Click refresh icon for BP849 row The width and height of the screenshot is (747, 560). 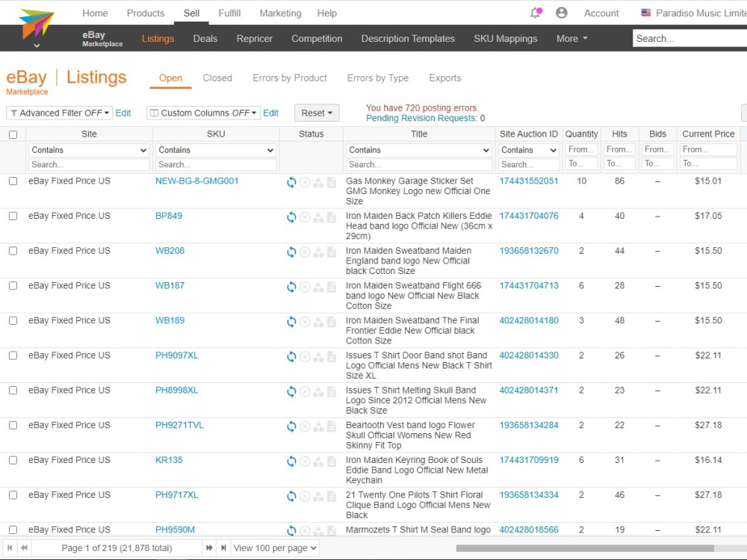pyautogui.click(x=291, y=217)
